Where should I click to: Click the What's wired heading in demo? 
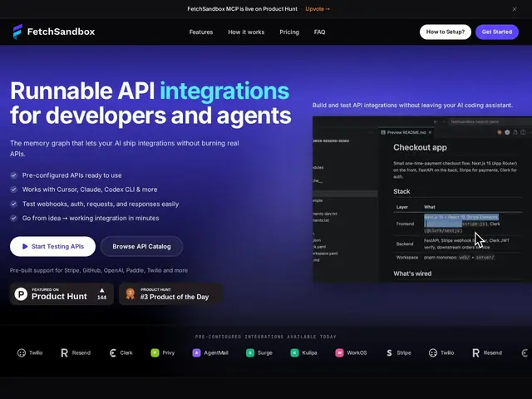tap(412, 273)
